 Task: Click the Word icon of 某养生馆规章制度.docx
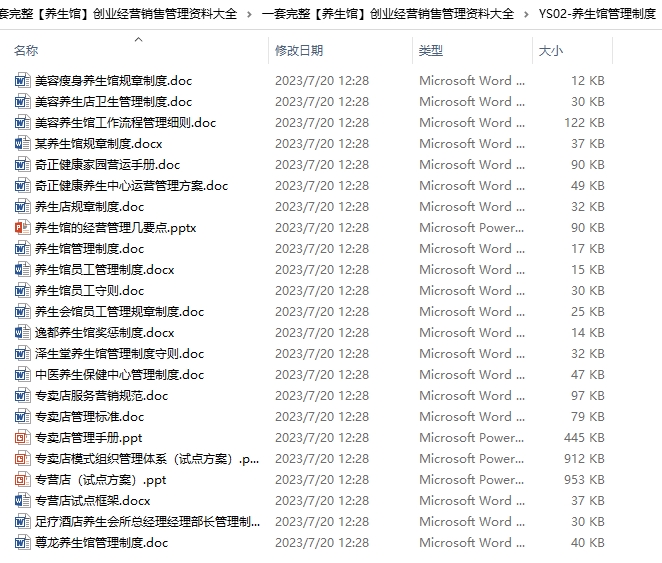pyautogui.click(x=23, y=143)
